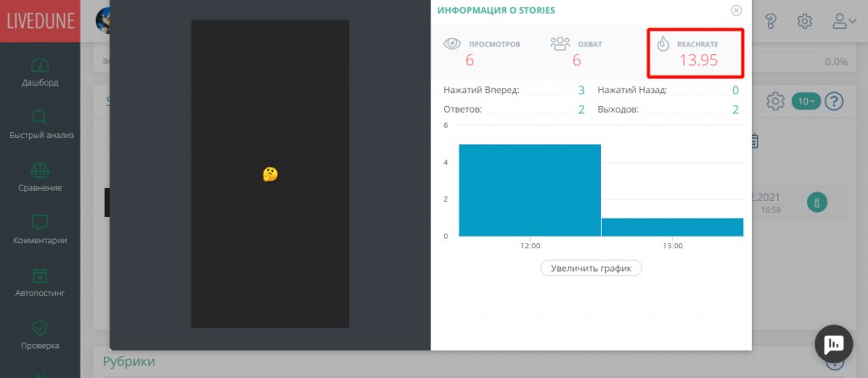The height and width of the screenshot is (378, 868).
Task: Click the table settings gear icon
Action: (775, 102)
